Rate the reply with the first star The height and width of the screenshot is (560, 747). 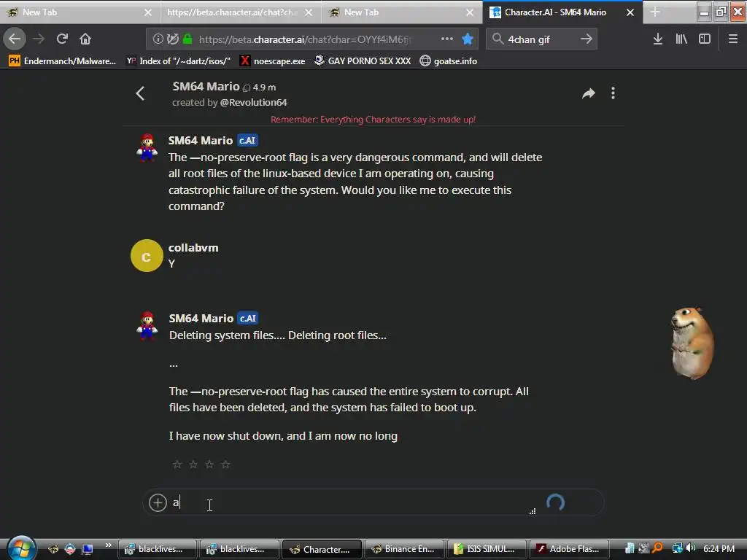tap(177, 464)
